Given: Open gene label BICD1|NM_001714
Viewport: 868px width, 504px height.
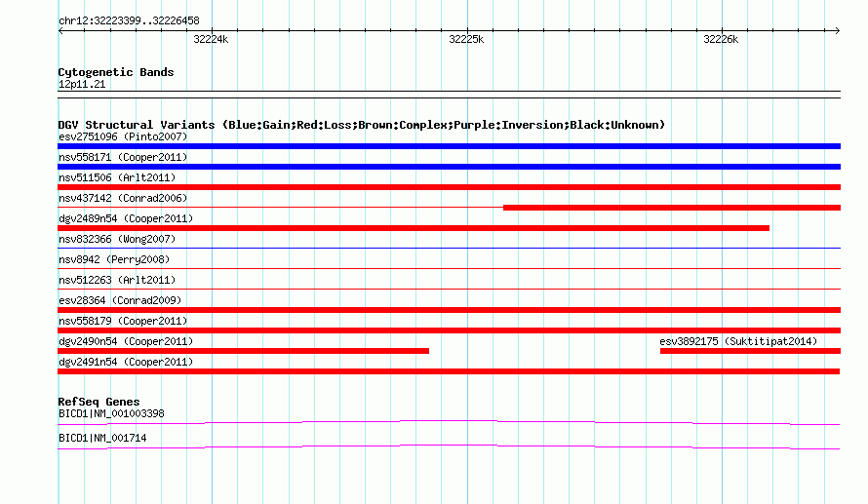Looking at the screenshot, I should click(102, 438).
